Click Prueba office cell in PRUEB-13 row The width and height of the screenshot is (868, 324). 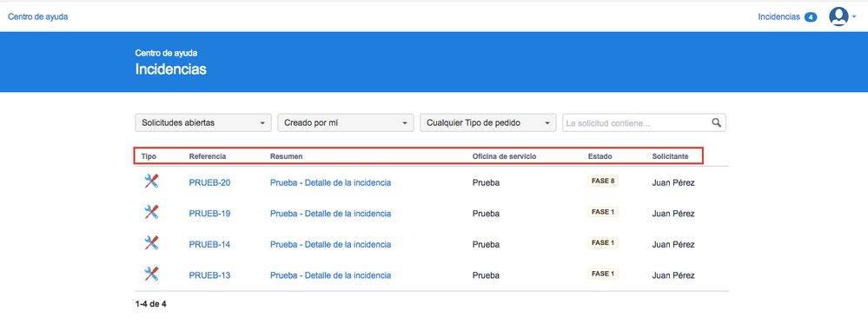[x=486, y=276]
